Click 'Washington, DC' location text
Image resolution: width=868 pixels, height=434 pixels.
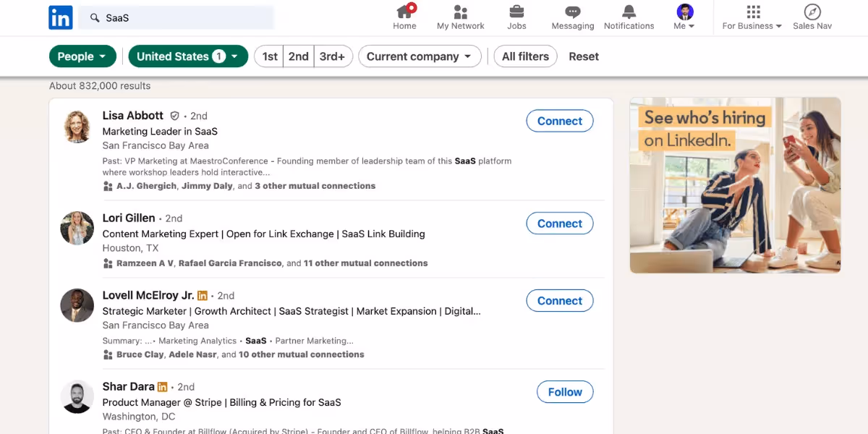point(140,417)
